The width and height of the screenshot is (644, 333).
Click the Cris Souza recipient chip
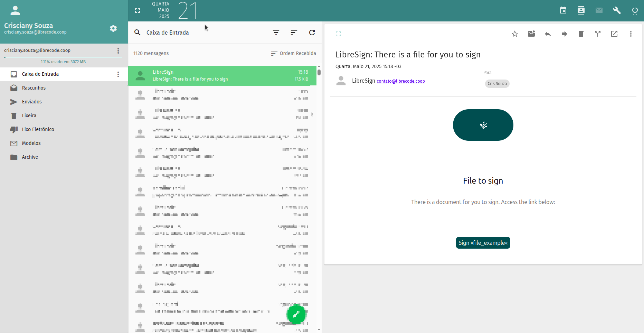click(497, 84)
